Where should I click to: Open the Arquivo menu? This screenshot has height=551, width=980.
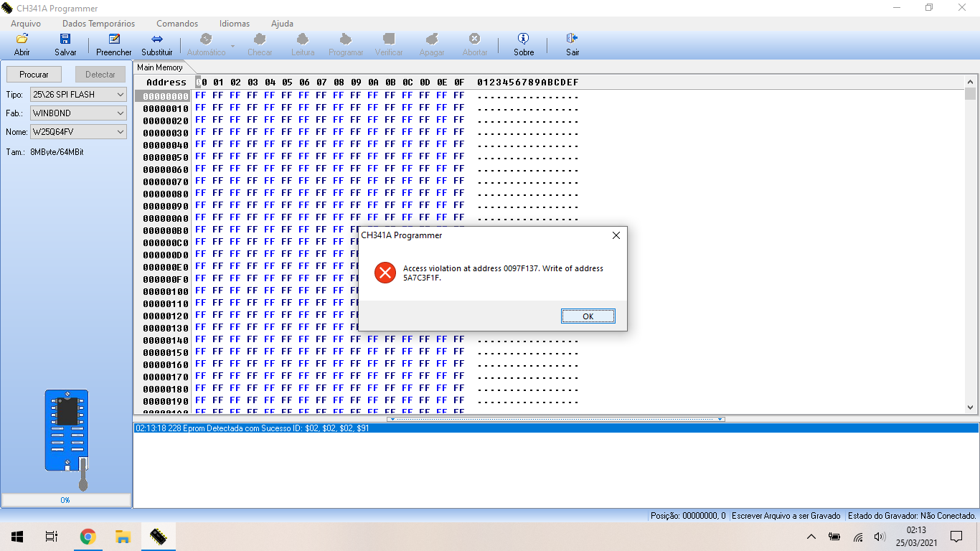tap(26, 24)
